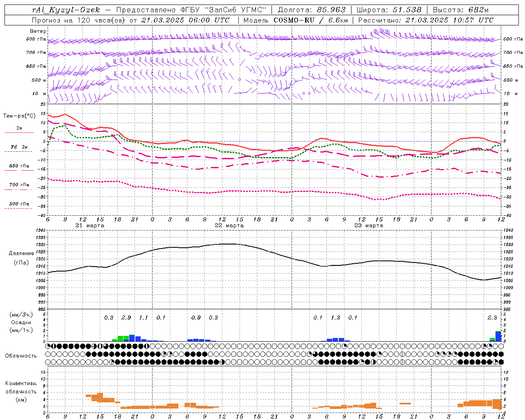Click the precipitation value 1.1

pyautogui.click(x=144, y=317)
